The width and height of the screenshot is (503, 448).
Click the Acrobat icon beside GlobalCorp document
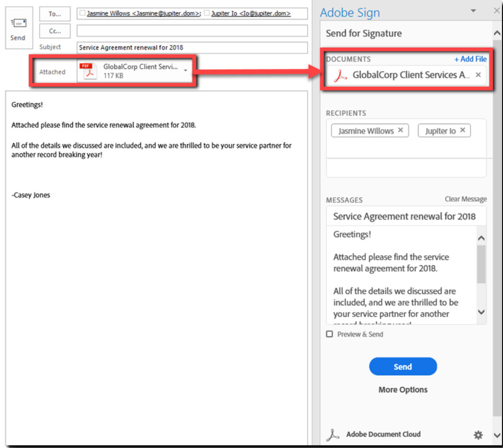coord(340,75)
